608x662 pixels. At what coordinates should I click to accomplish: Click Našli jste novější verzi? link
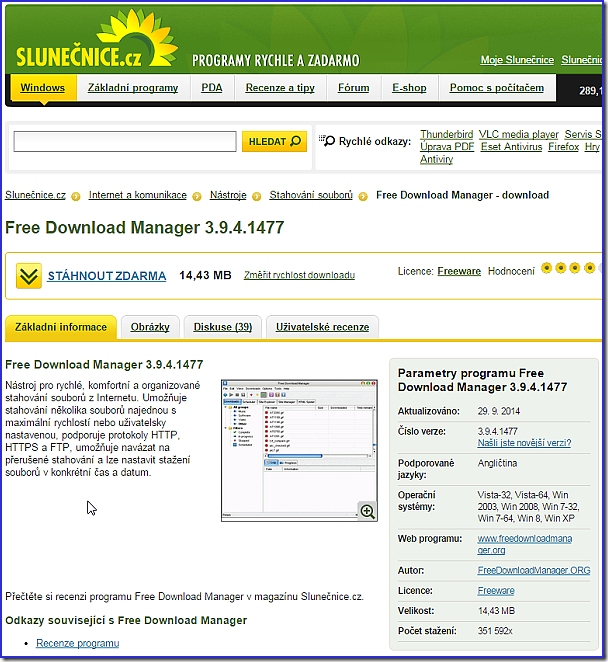(x=524, y=443)
